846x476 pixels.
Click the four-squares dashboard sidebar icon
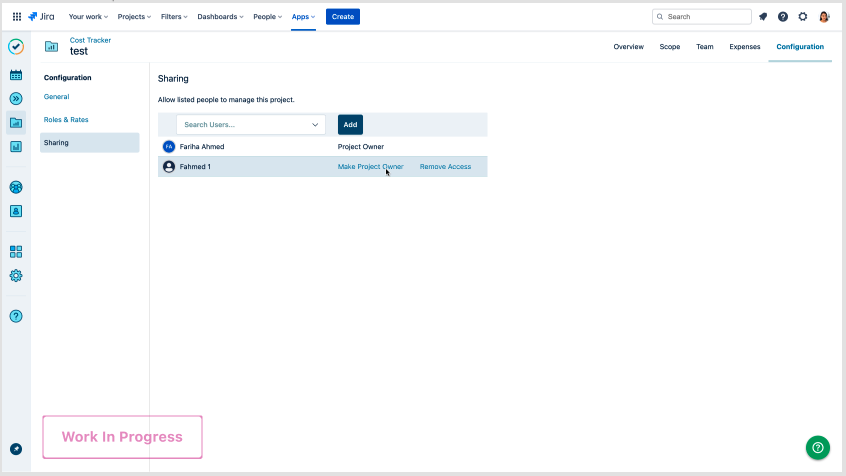(16, 252)
